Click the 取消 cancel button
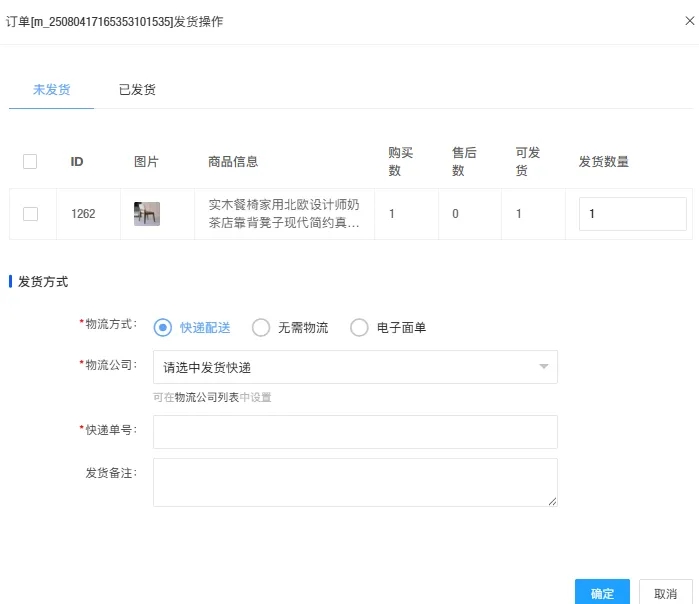699x604 pixels. pyautogui.click(x=665, y=593)
